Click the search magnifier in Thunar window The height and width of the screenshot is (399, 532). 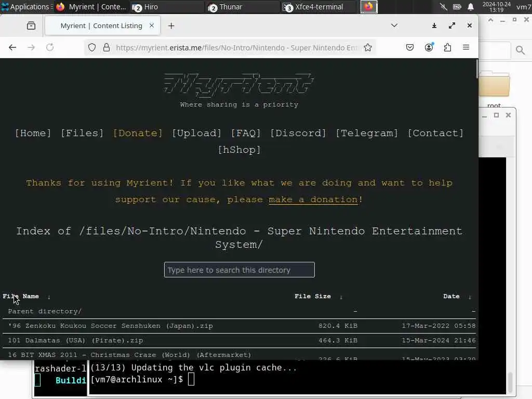(x=520, y=50)
